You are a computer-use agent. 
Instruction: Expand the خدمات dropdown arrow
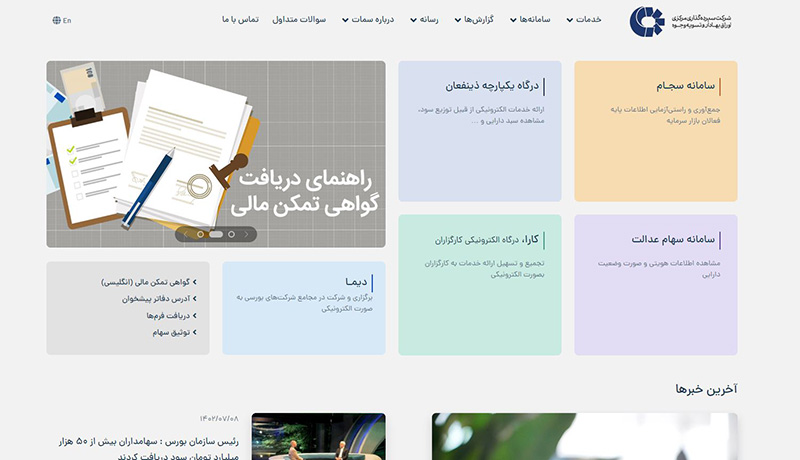pyautogui.click(x=569, y=20)
